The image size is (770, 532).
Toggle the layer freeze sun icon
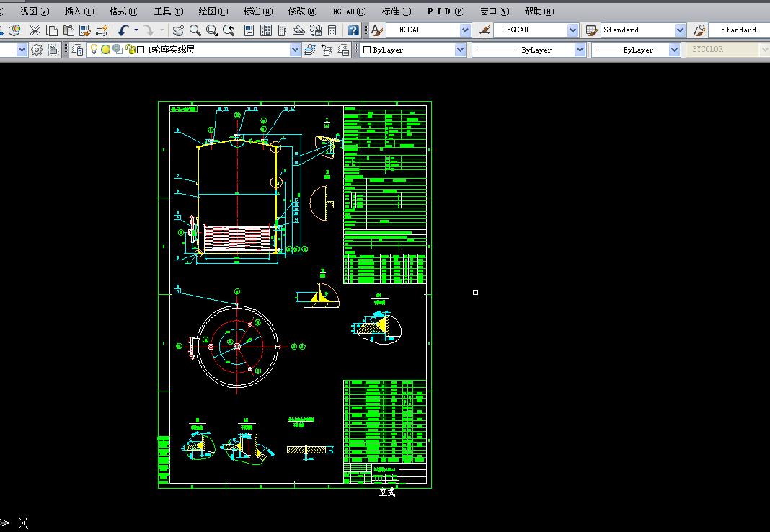click(105, 50)
